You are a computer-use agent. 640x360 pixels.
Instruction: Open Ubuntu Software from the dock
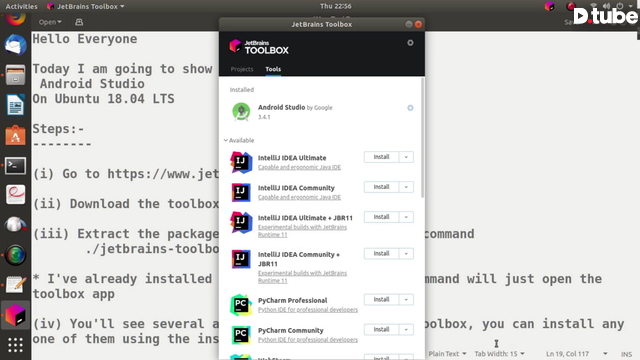[16, 135]
